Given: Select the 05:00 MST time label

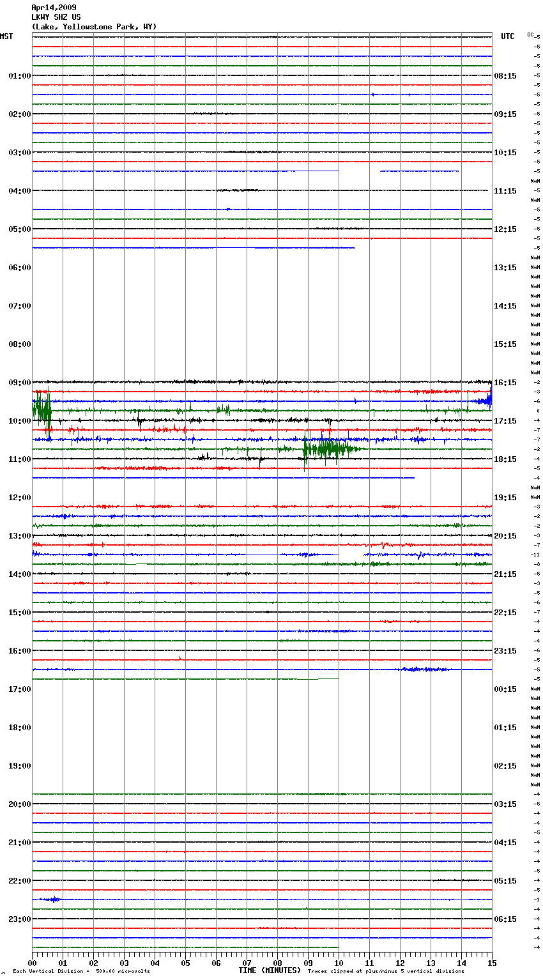Looking at the screenshot, I should [20, 229].
